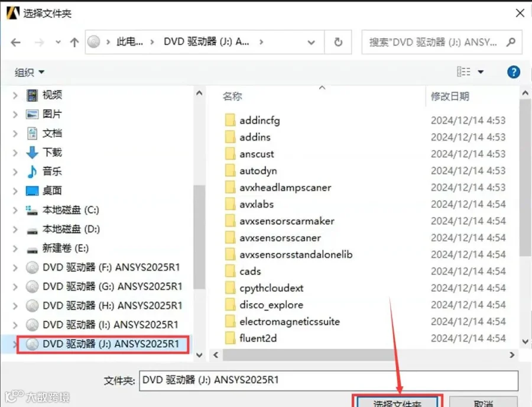Click 此电... in the address path
532x407 pixels.
click(x=129, y=42)
